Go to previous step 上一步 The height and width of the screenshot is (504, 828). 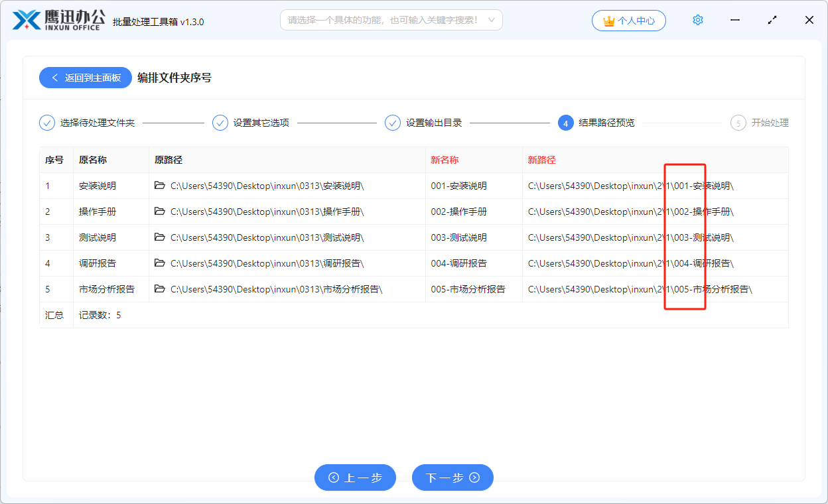[355, 477]
